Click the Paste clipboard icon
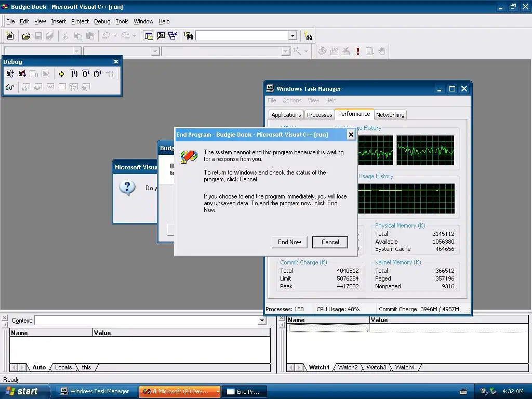This screenshot has height=399, width=532. click(x=90, y=36)
